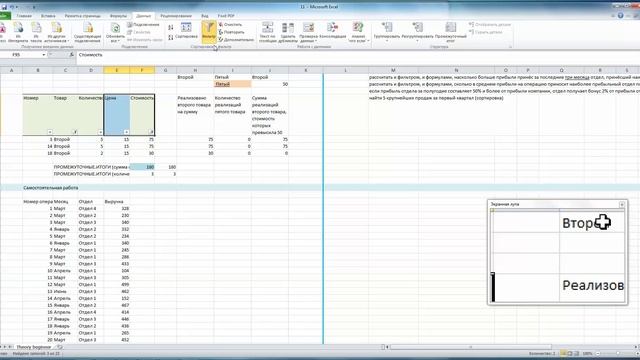
Task: Open the Home (Главная) ribbon tab
Action: click(24, 16)
